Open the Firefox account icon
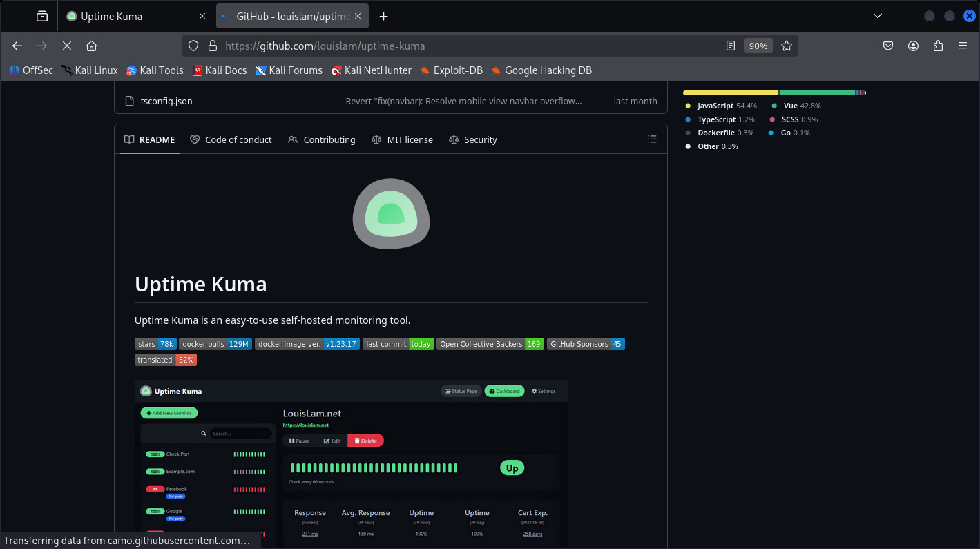 [913, 46]
